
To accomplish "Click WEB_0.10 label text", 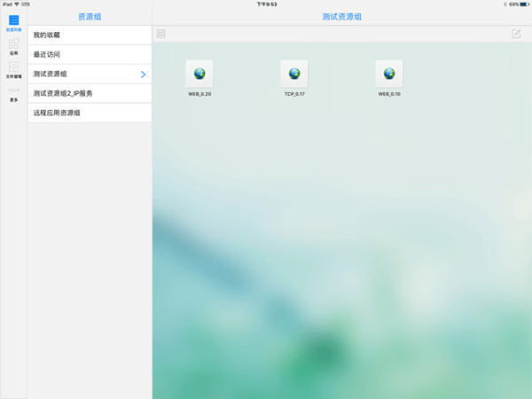I will click(389, 94).
